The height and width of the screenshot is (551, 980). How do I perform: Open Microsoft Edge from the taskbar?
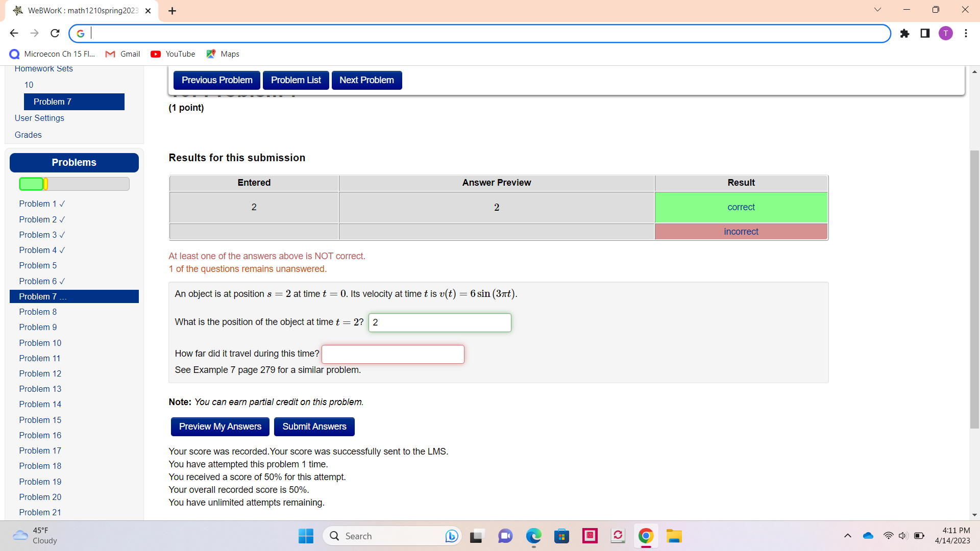point(533,536)
